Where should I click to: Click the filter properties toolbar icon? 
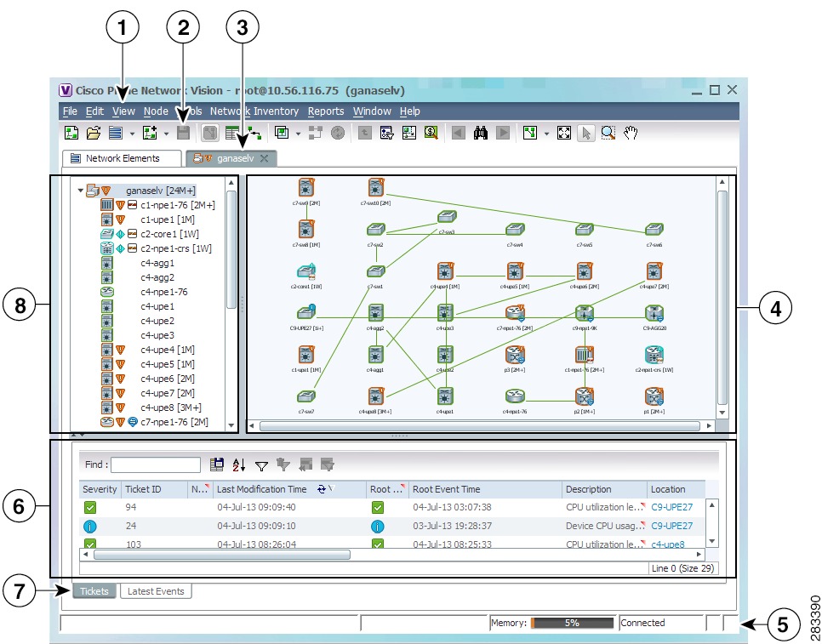[x=387, y=133]
